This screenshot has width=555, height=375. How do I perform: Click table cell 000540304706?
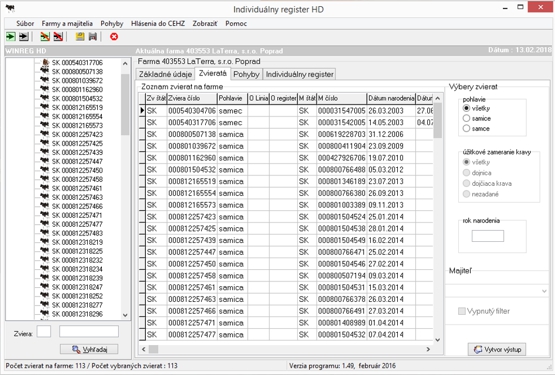tap(191, 110)
